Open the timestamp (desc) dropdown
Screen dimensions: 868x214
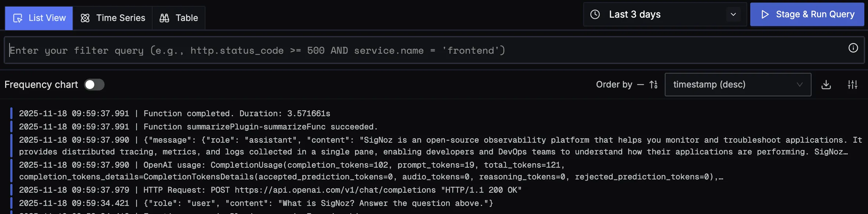[x=737, y=85]
